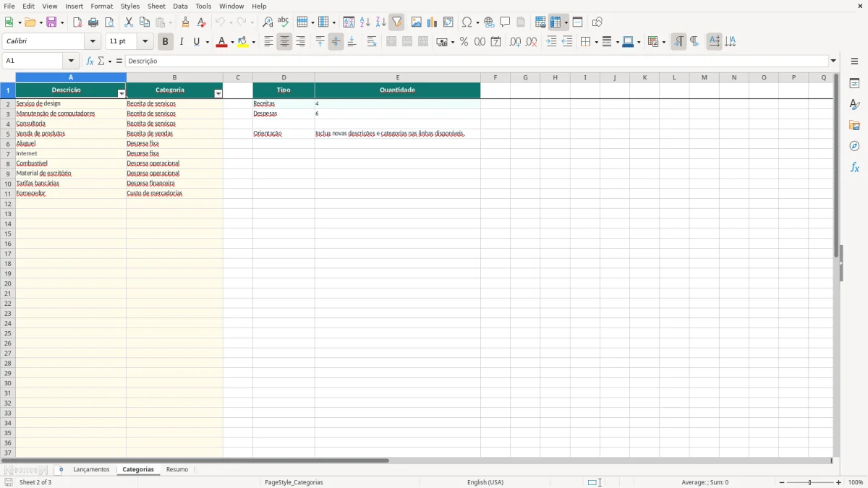Open the font name dropdown

pos(93,42)
